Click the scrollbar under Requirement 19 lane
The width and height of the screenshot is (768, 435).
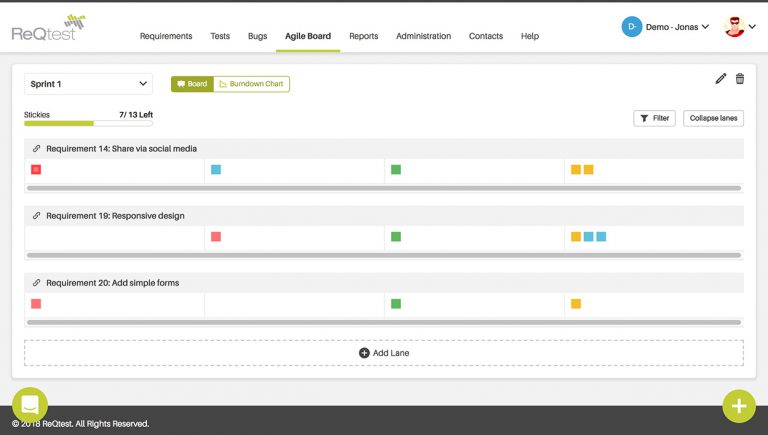[384, 255]
